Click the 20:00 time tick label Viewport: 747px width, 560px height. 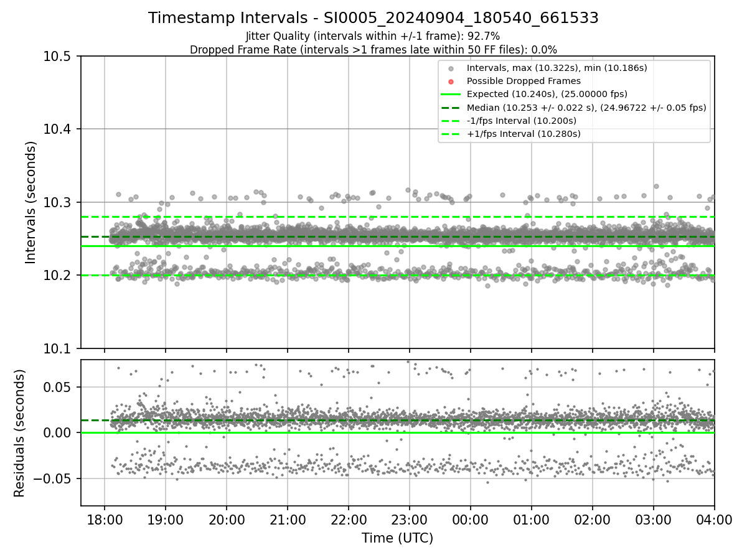coord(227,519)
